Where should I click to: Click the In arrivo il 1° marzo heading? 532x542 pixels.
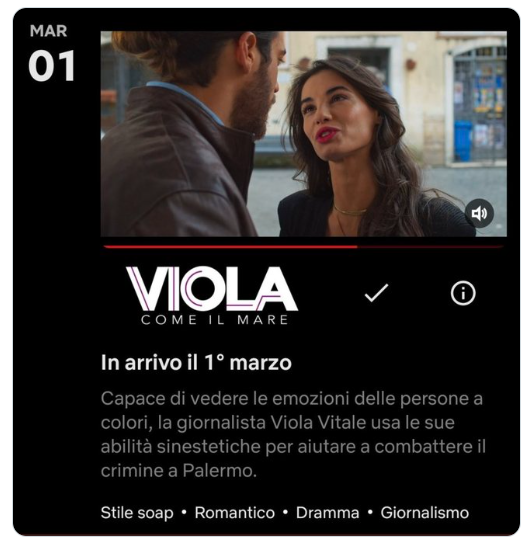coord(196,363)
